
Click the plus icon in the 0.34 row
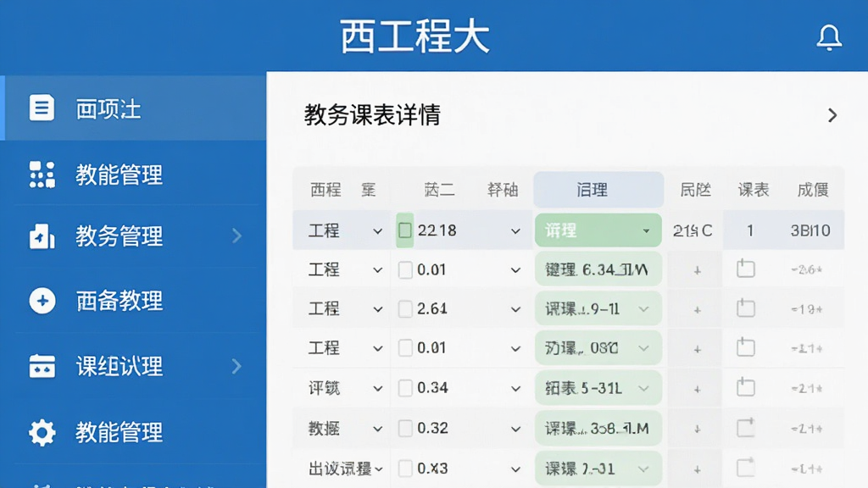click(x=698, y=389)
